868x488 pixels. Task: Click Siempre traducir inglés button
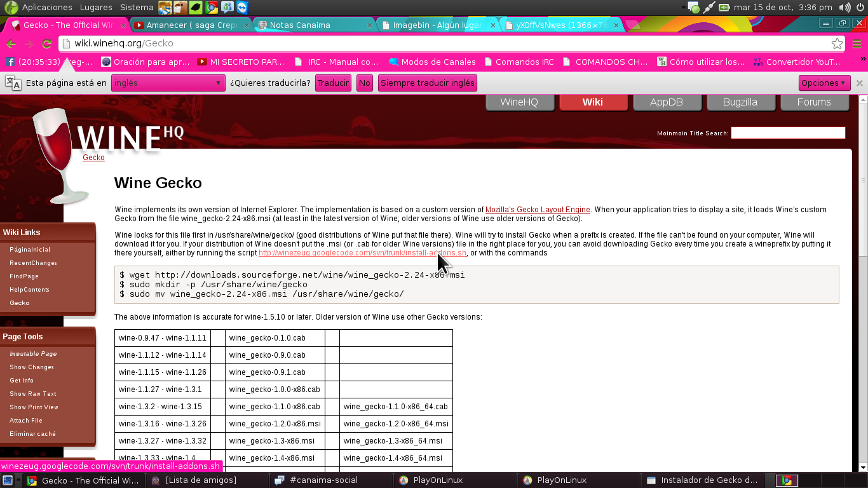pos(427,83)
